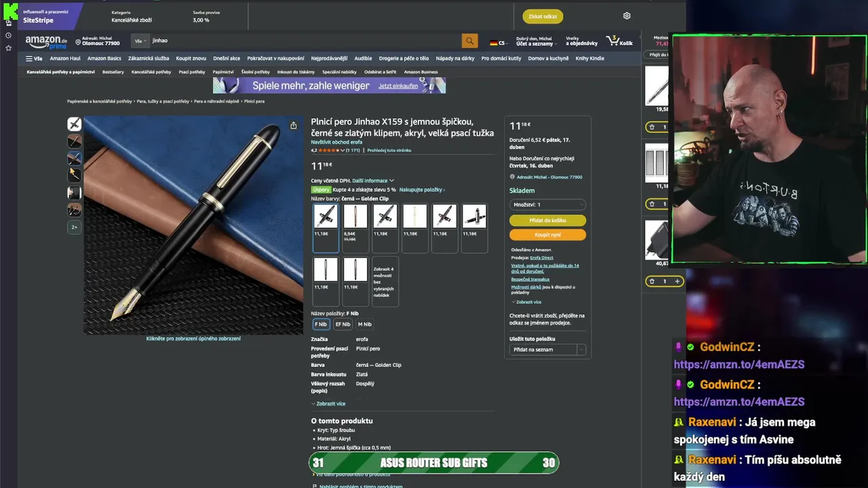Click Přidat do košíku button
The width and height of the screenshot is (868, 488).
(x=547, y=220)
